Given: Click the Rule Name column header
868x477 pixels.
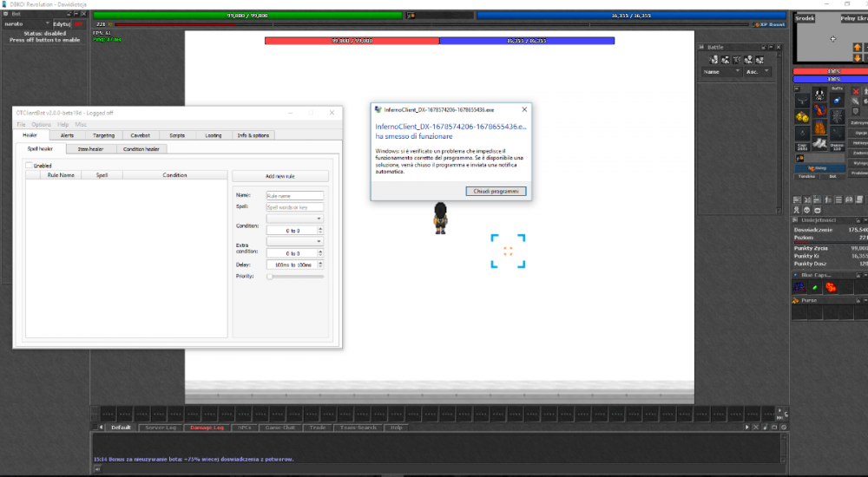Looking at the screenshot, I should [61, 175].
